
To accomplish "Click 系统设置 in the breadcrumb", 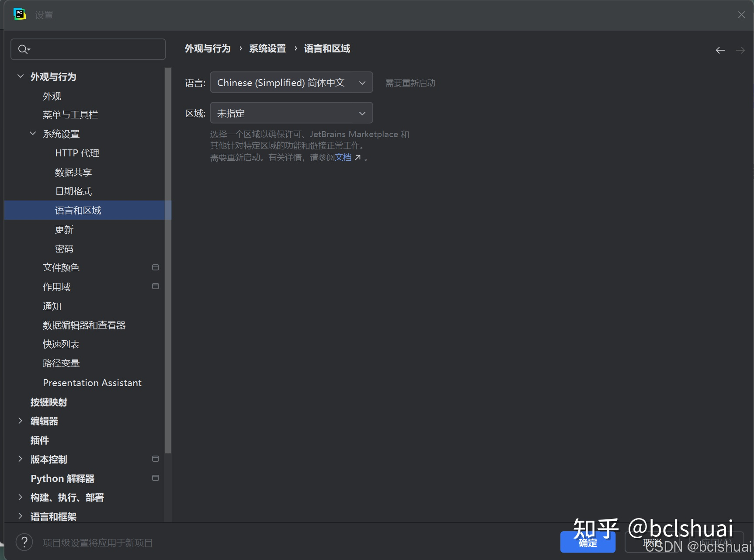I will (x=268, y=48).
